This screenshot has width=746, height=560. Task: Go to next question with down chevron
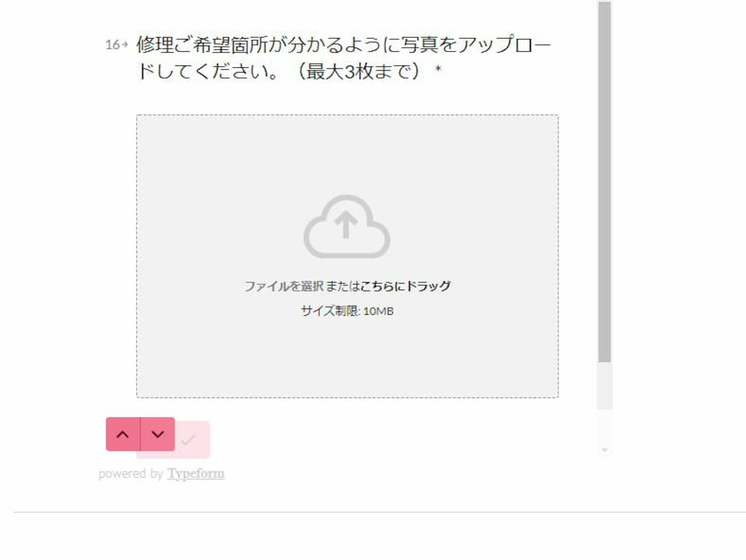158,434
